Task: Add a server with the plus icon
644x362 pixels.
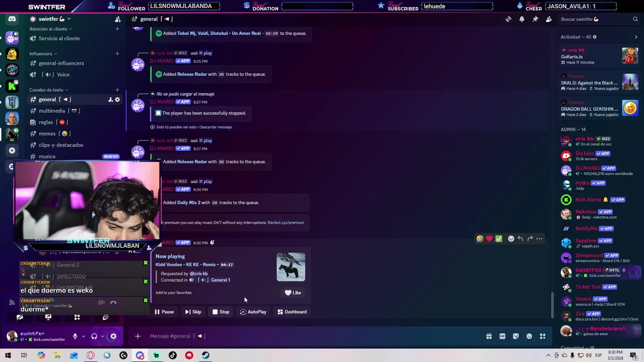Action: 12,150
